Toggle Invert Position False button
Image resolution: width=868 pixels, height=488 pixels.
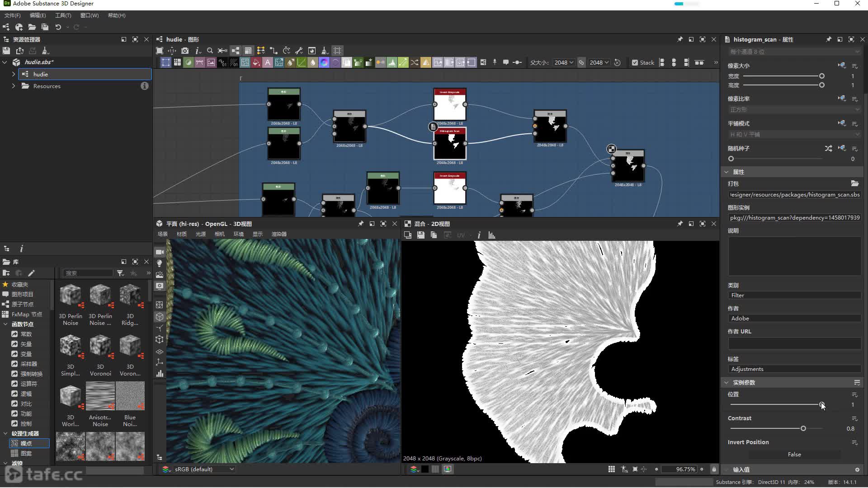click(x=794, y=455)
